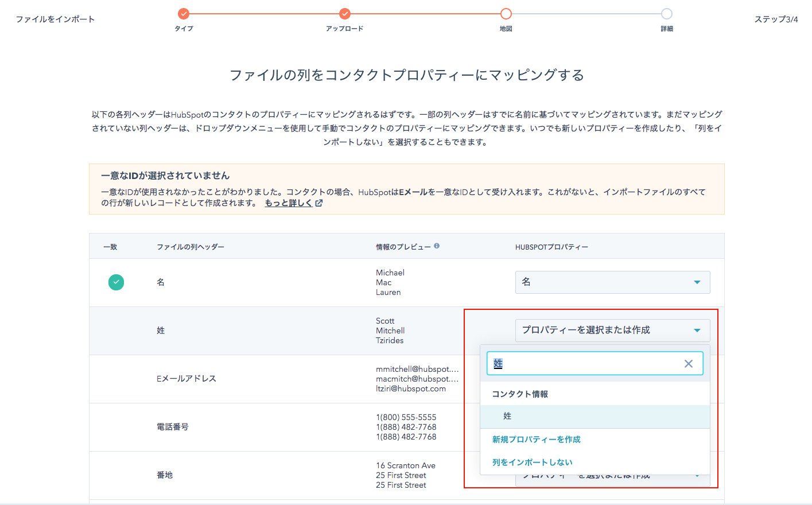This screenshot has width=812, height=505.
Task: Click the completed アップロード step circle
Action: (345, 14)
